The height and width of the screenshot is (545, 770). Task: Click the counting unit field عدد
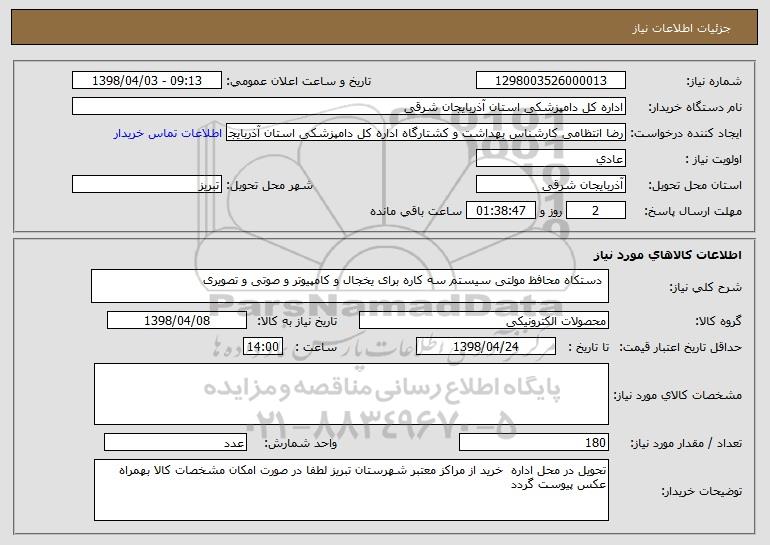tap(175, 442)
